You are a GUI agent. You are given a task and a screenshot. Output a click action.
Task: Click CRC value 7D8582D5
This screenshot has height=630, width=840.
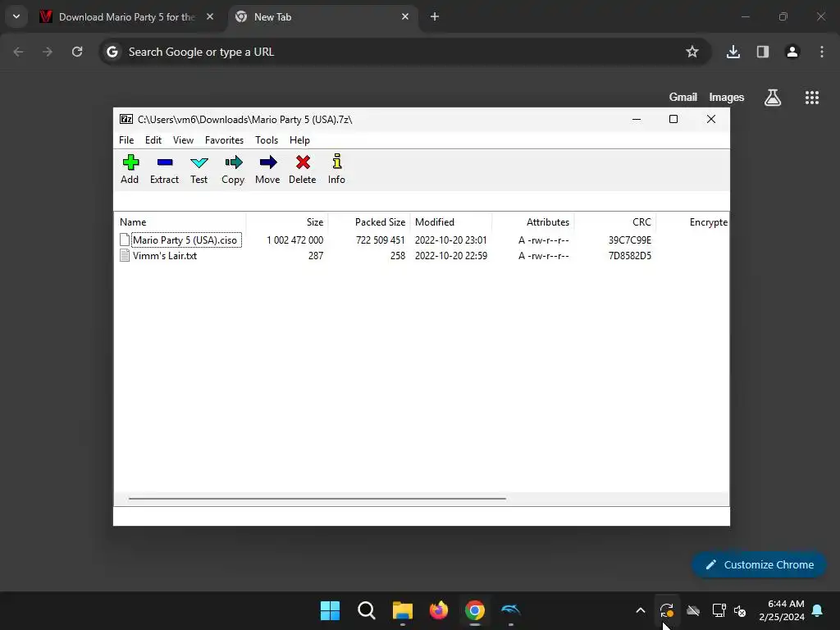pyautogui.click(x=629, y=256)
